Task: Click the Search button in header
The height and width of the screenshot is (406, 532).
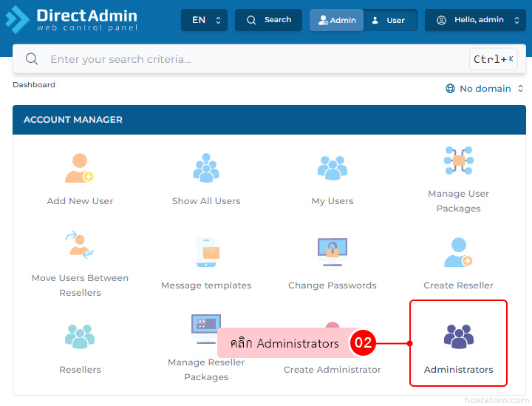Action: (268, 20)
